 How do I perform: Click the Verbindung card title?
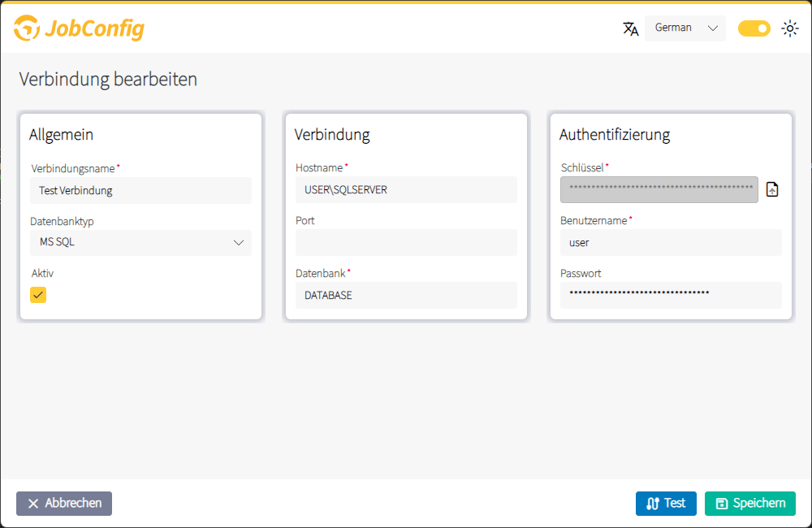(332, 135)
